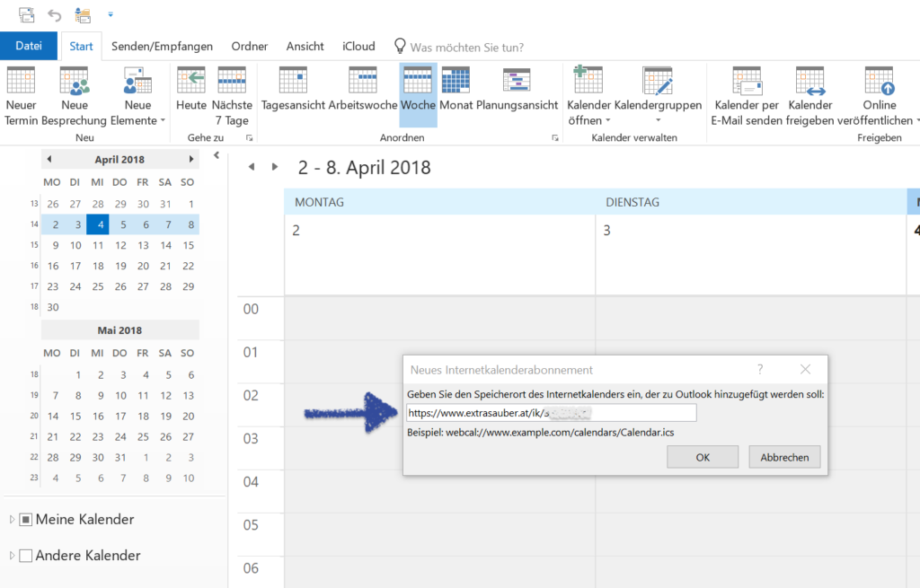Close the Neues Internetkalenderabonnement dialog
920x588 pixels.
805,369
